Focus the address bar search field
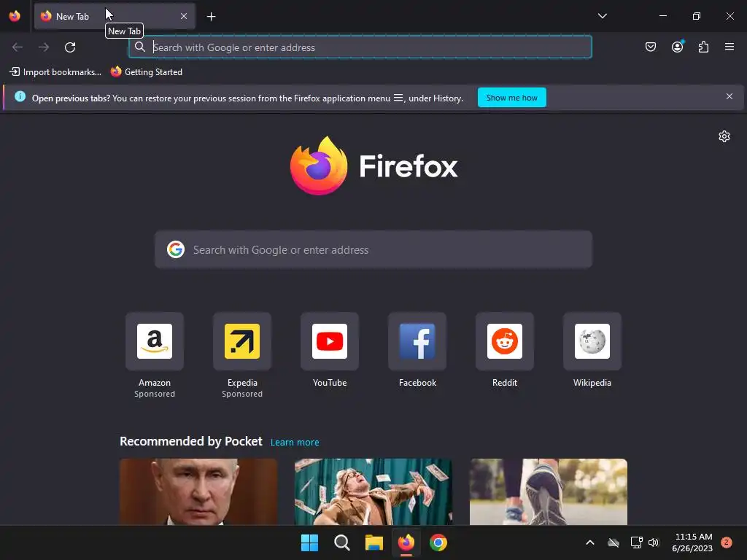747x560 pixels. coord(360,47)
